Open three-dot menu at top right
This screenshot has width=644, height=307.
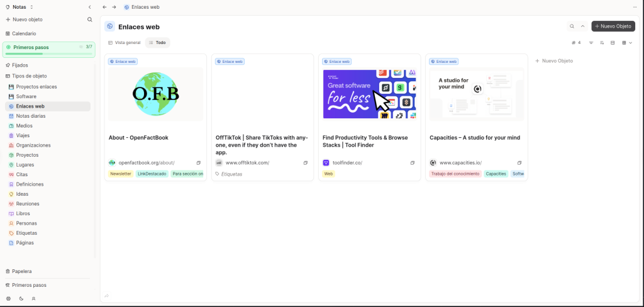[x=635, y=7]
